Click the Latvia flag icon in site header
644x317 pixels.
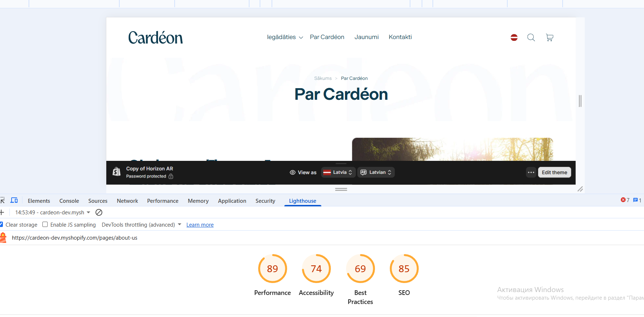tap(514, 37)
